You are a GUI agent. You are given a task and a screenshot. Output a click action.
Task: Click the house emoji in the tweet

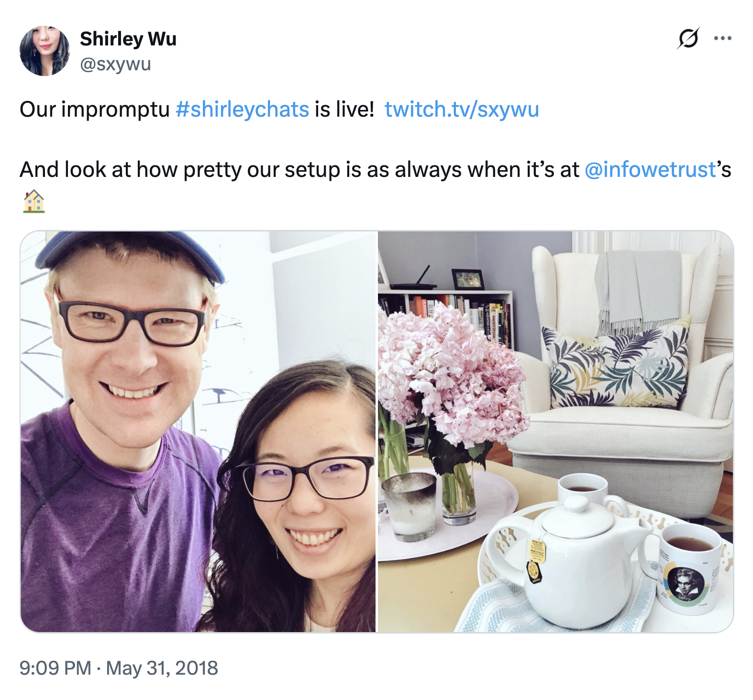coord(33,201)
